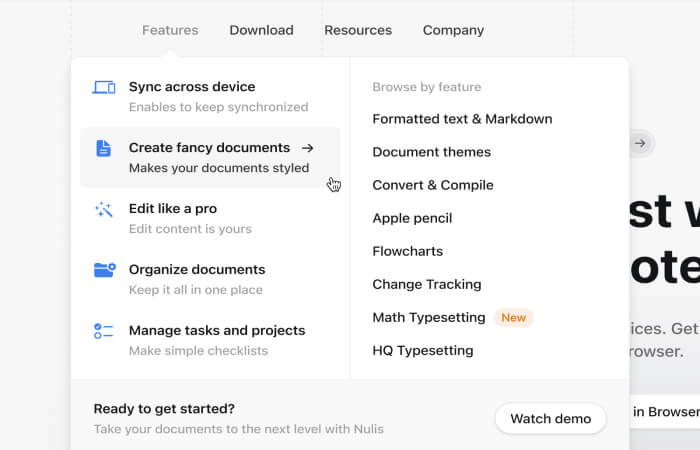The height and width of the screenshot is (450, 700).
Task: Click the Watch demo button
Action: pyautogui.click(x=551, y=419)
